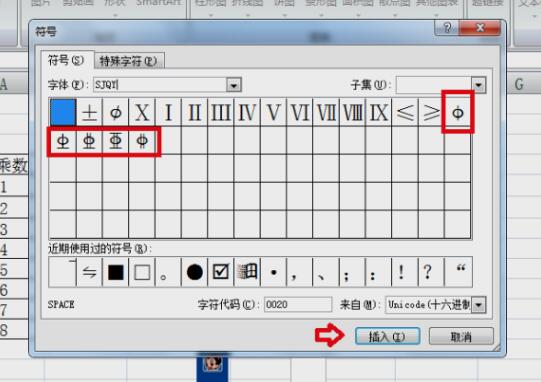
Task: Pick recent symbol exclamation mark
Action: (405, 272)
